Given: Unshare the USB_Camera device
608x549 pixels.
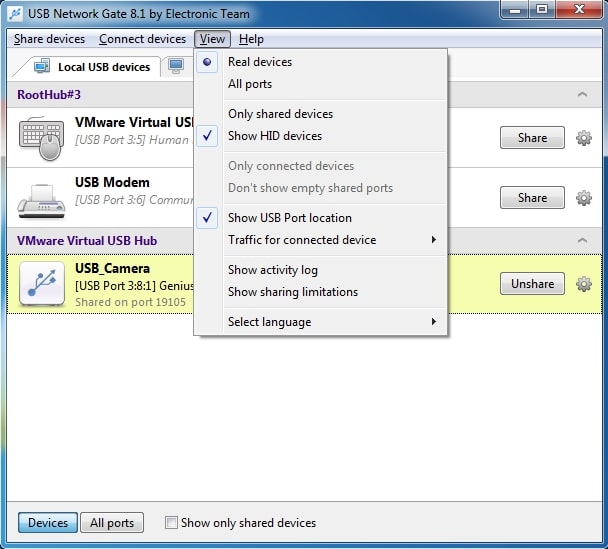Looking at the screenshot, I should click(x=532, y=284).
